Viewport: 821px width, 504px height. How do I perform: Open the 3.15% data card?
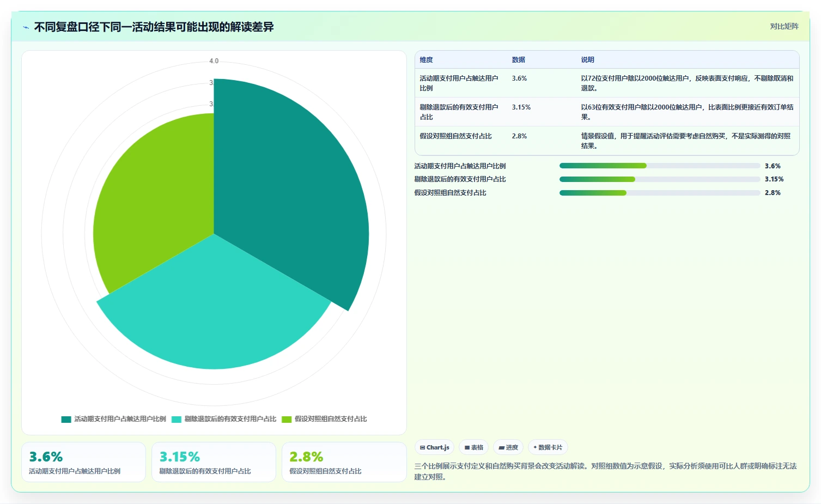214,462
